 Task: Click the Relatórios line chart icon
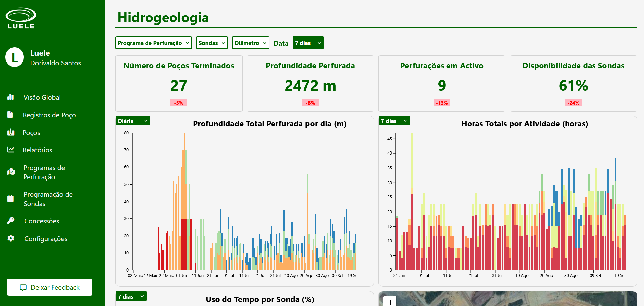(11, 150)
